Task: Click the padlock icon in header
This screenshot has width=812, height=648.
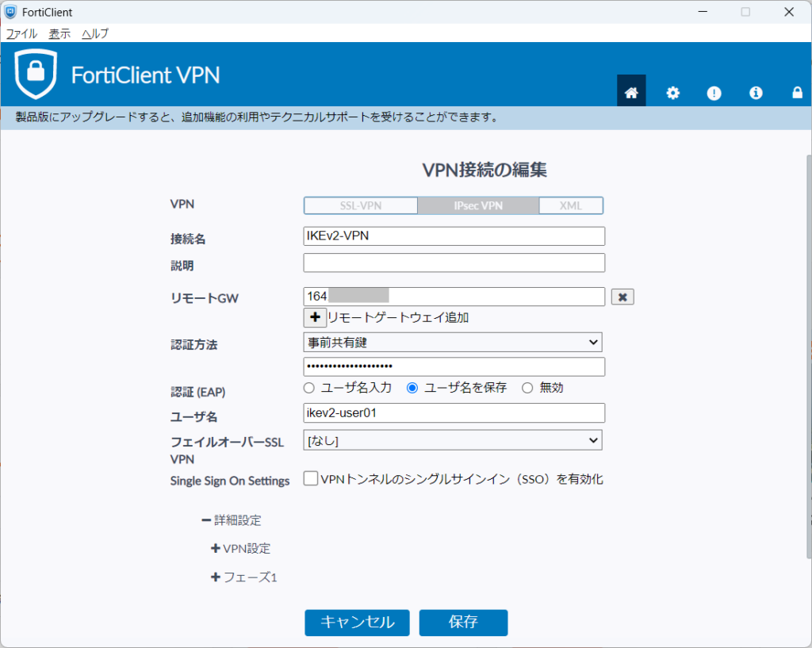Action: click(x=797, y=93)
